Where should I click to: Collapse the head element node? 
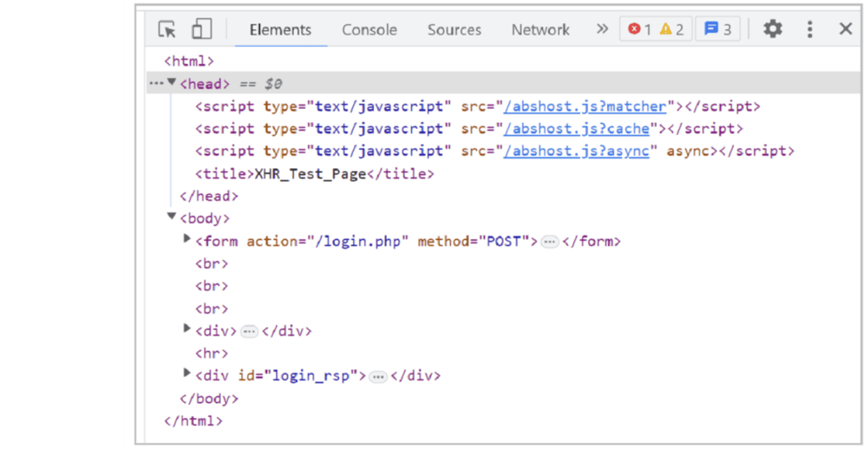[171, 82]
